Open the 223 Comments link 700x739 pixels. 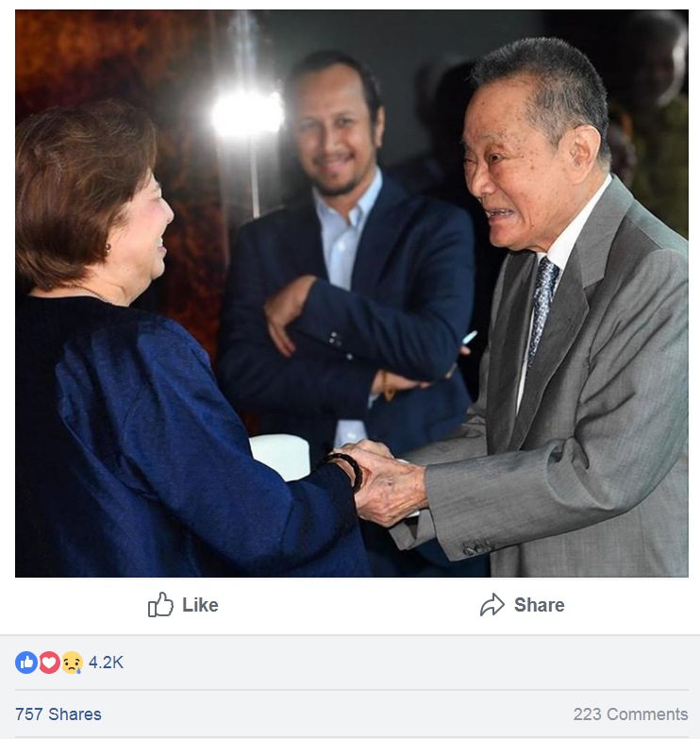pos(630,714)
